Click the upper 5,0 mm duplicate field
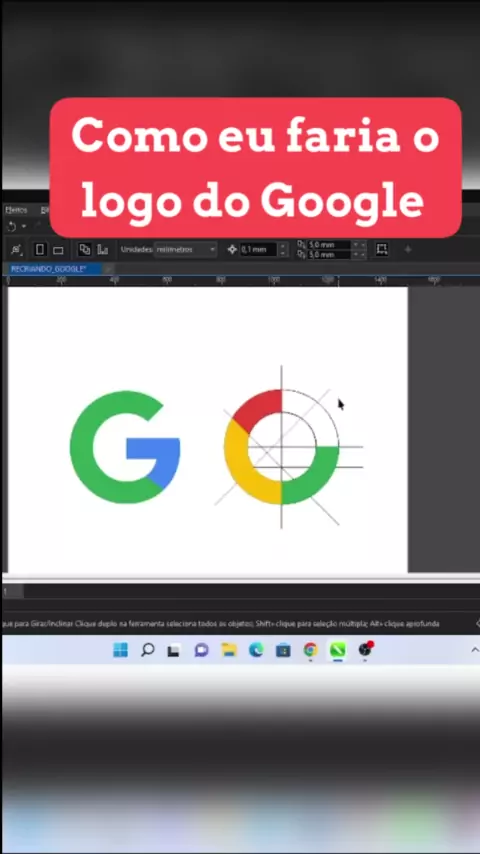This screenshot has width=480, height=854. click(x=329, y=245)
